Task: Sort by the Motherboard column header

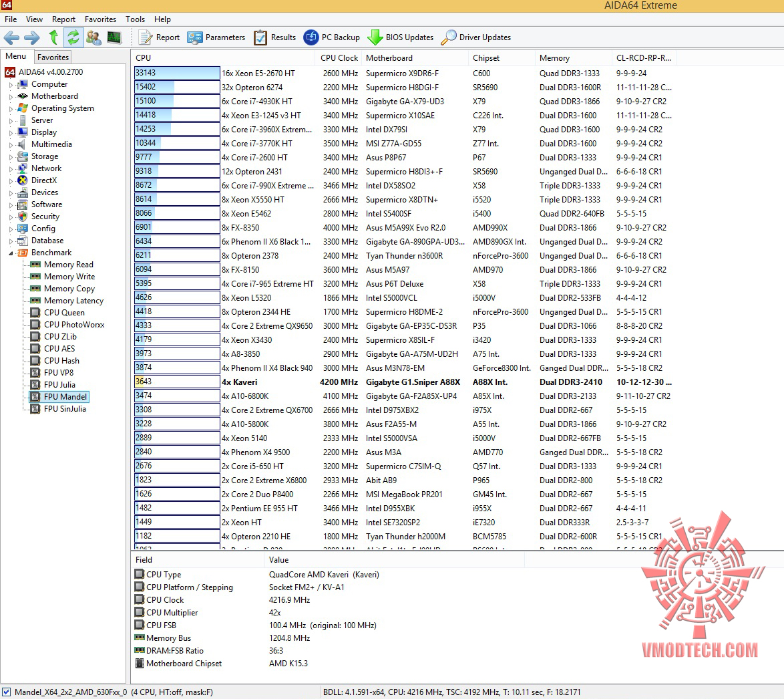Action: pyautogui.click(x=415, y=58)
